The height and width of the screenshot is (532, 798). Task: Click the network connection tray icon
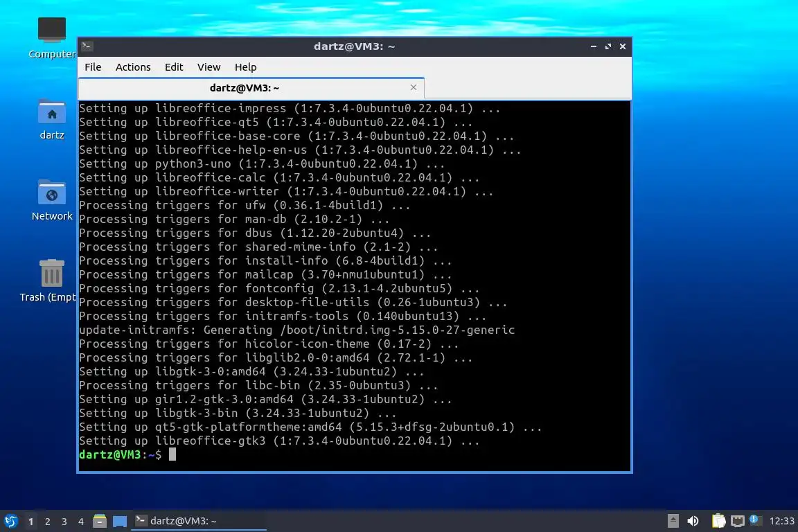737,521
